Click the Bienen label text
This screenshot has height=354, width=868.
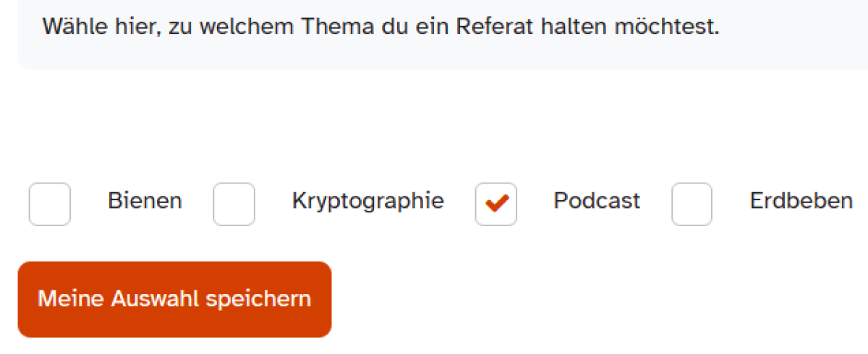pyautogui.click(x=145, y=201)
